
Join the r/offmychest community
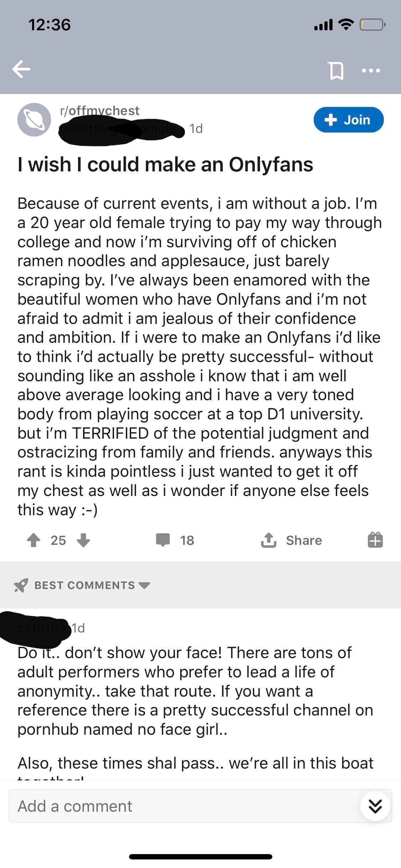point(348,120)
